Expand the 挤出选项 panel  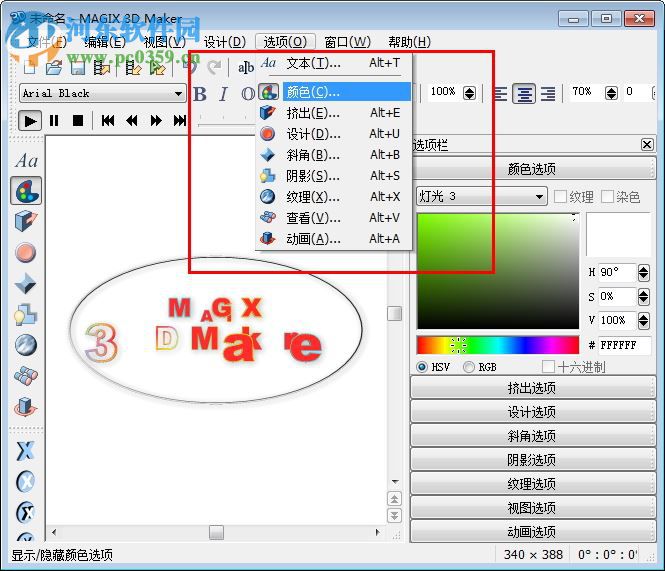coord(533,388)
